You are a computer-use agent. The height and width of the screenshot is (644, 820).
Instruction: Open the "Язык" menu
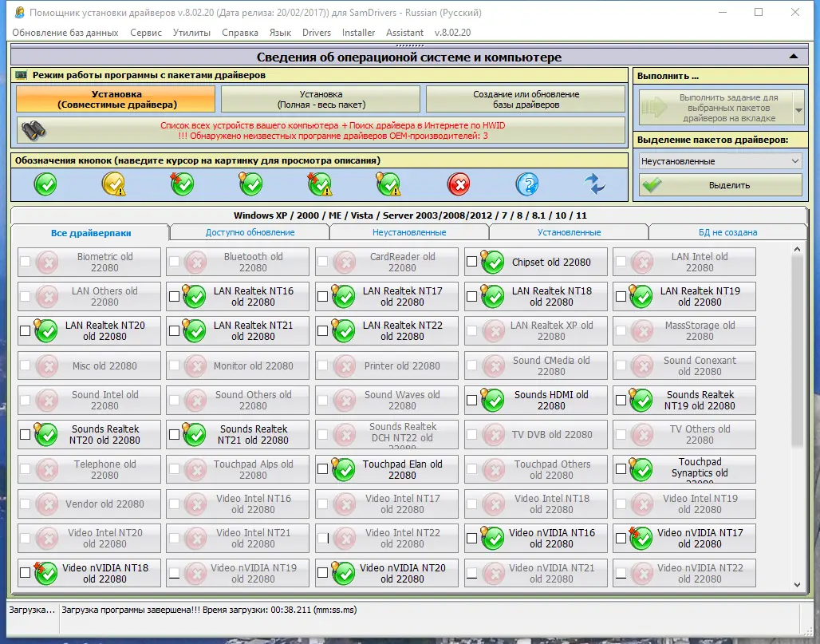tap(280, 33)
